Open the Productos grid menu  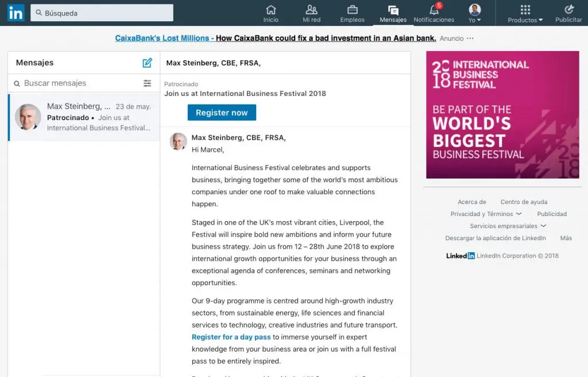pyautogui.click(x=525, y=14)
